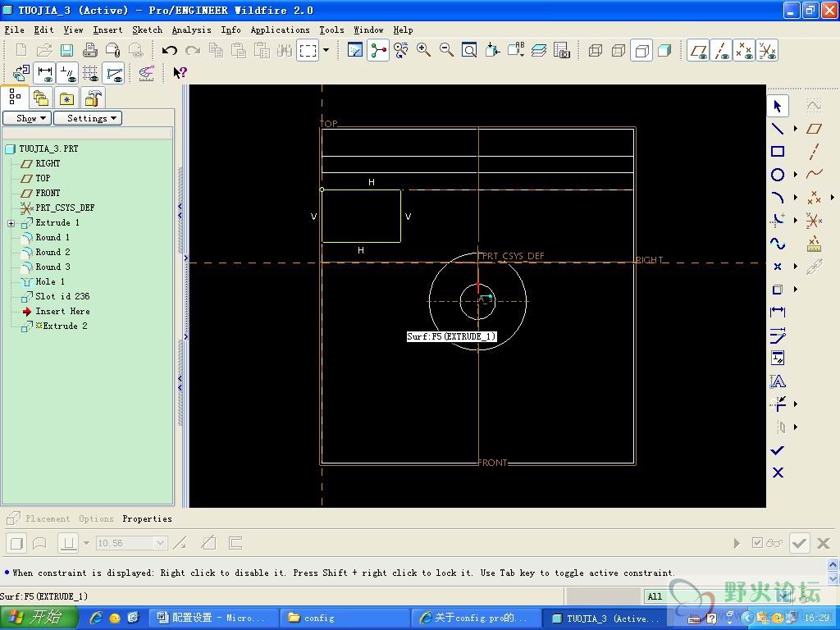Screen dimensions: 840x630
Task: Quit the sketch with the blue X
Action: (x=778, y=472)
